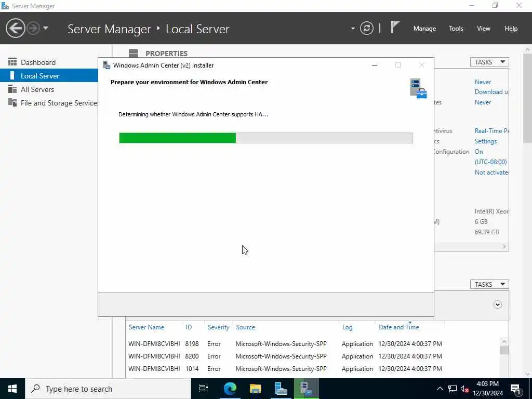
Task: Click the network tray icon
Action: (453, 389)
